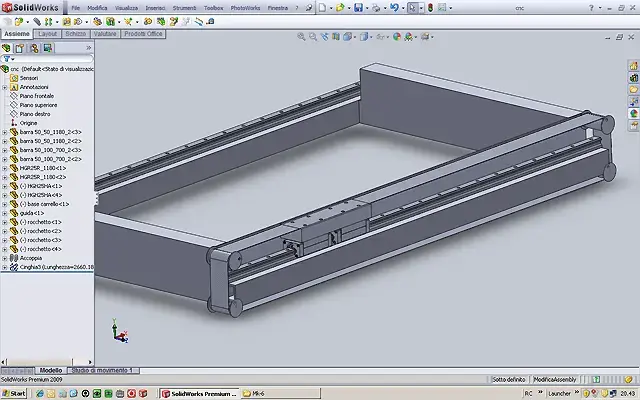640x400 pixels.
Task: Expand the guida<1> component node
Action: 4,213
